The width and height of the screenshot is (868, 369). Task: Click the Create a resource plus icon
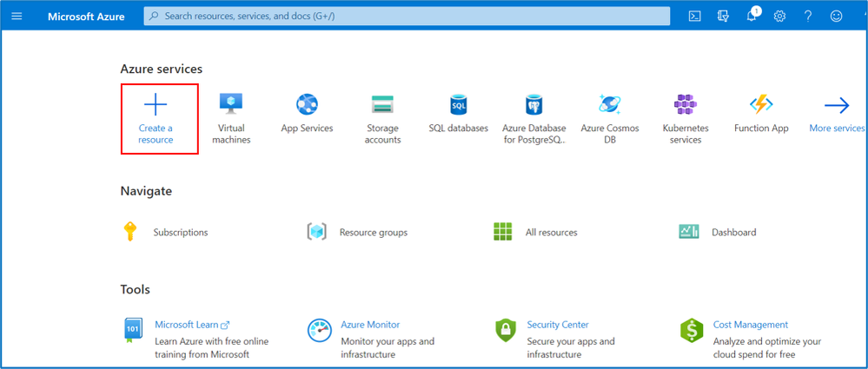156,104
